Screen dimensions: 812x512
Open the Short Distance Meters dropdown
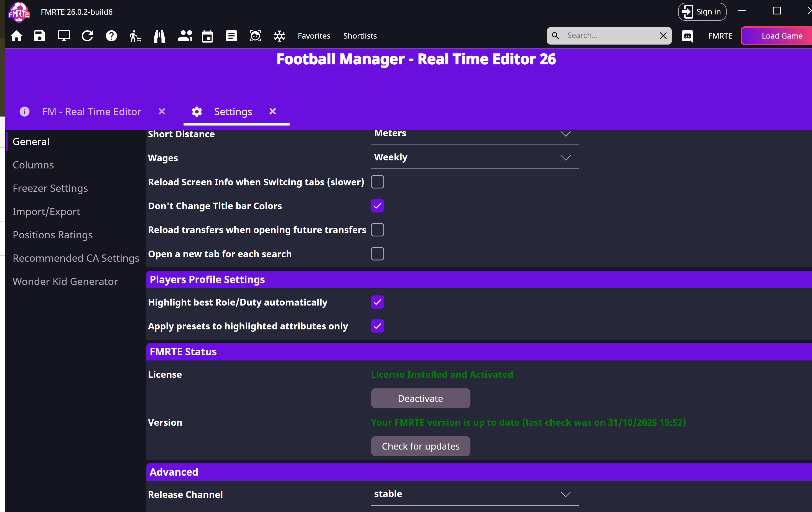[x=474, y=134]
